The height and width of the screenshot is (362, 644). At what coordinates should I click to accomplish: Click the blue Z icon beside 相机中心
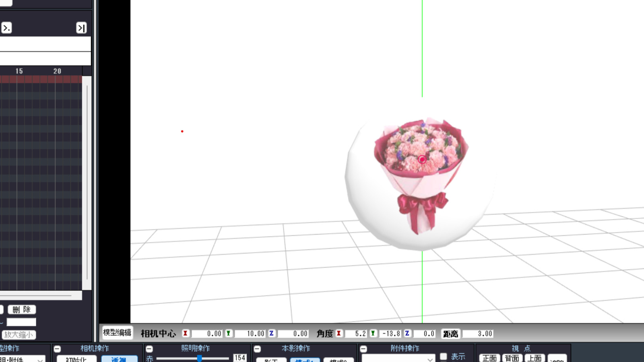click(x=271, y=333)
